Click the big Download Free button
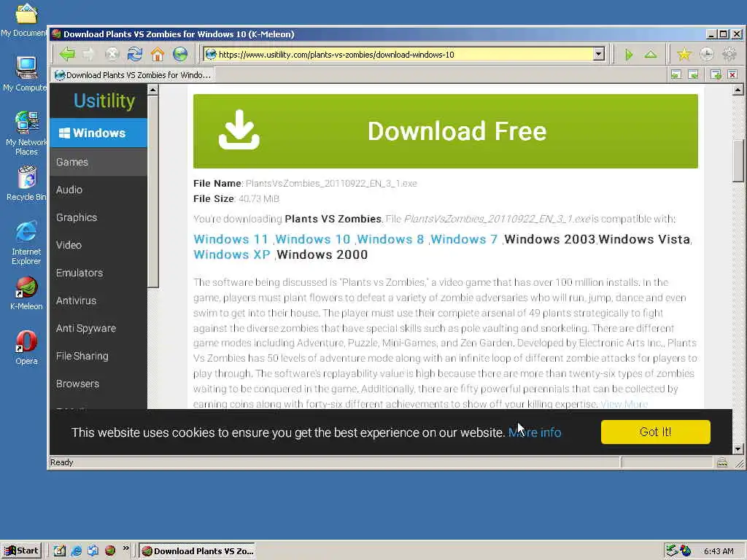Viewport: 747px width, 560px height. (x=446, y=131)
